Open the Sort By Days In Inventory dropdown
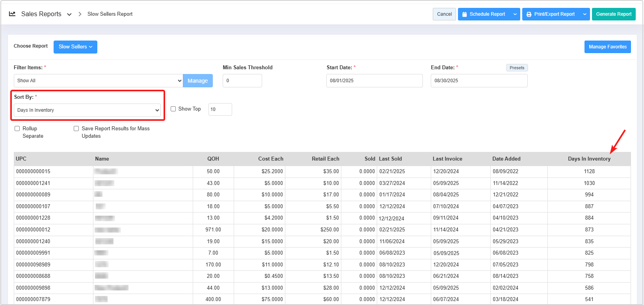 87,110
